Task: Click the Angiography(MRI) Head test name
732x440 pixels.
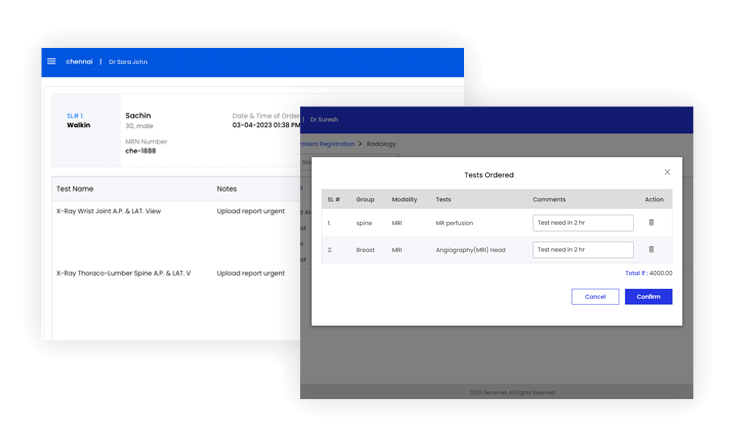Action: pyautogui.click(x=471, y=250)
